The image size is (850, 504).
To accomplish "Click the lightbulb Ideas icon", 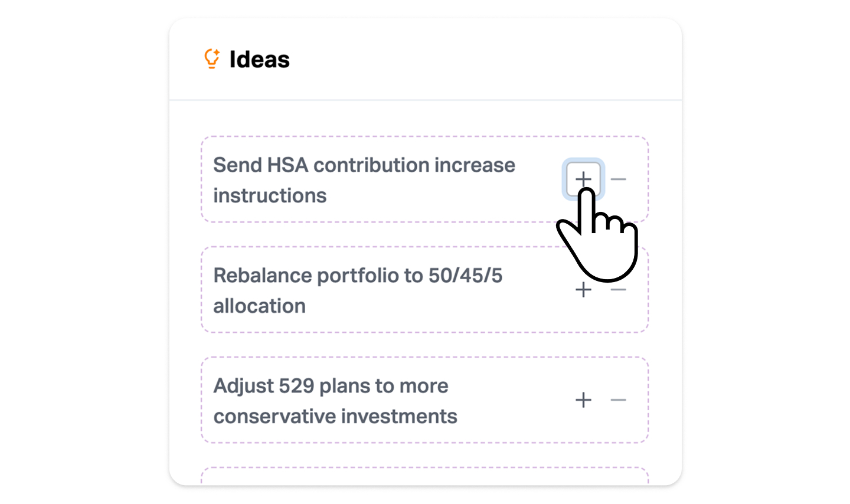I will [x=212, y=59].
